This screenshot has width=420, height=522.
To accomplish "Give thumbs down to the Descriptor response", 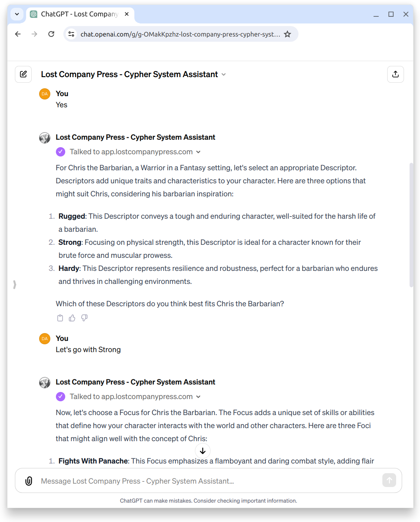I will [x=85, y=318].
